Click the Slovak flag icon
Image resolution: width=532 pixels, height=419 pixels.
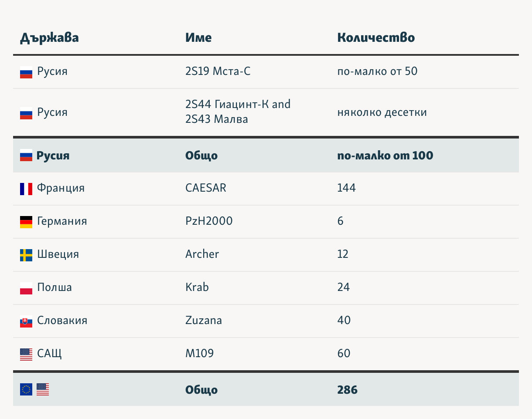pos(26,321)
